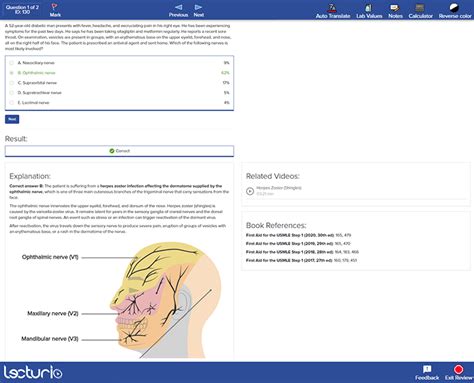The image size is (474, 383).
Task: Open the Feedback icon in footer
Action: pyautogui.click(x=427, y=369)
